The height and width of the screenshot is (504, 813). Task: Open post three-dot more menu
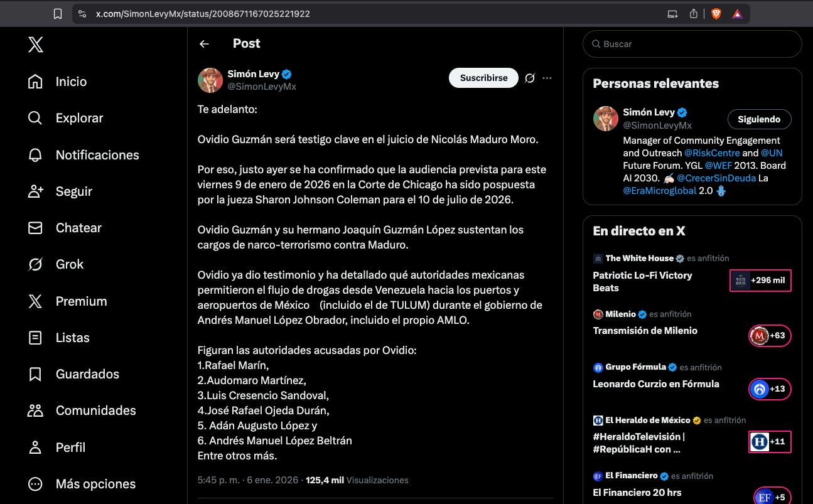coord(547,78)
